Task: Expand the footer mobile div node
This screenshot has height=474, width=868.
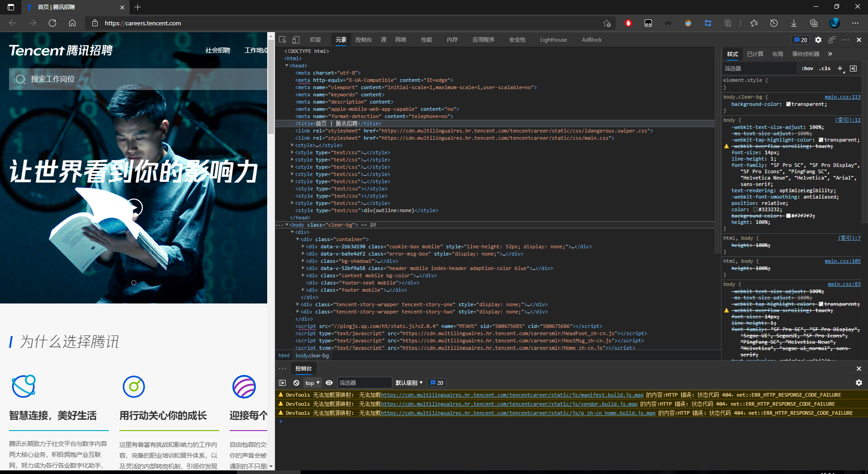Action: 303,290
